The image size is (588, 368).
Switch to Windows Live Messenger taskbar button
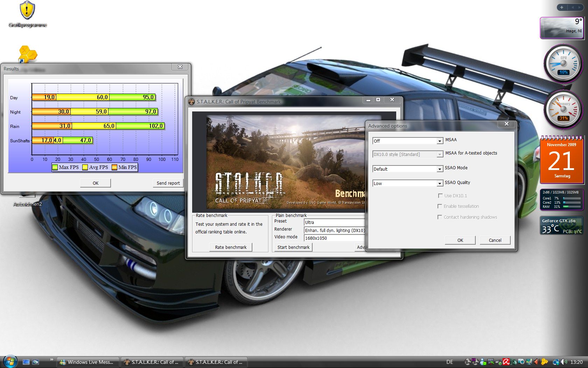(87, 362)
